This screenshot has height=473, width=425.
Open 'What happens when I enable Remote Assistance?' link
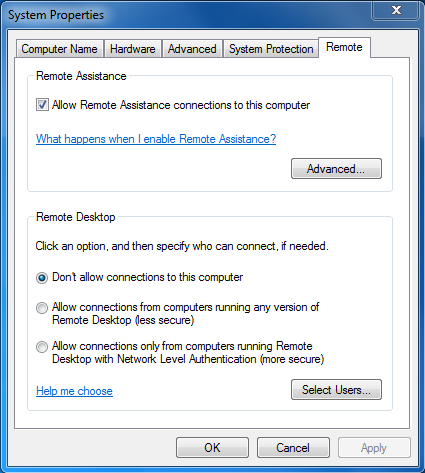coord(156,139)
